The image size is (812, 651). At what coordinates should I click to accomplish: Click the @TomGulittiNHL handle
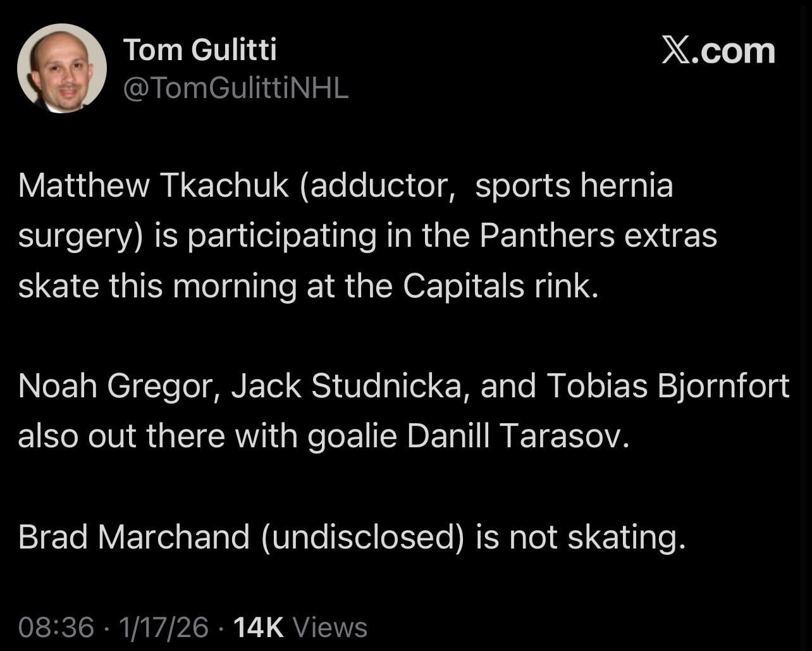235,89
